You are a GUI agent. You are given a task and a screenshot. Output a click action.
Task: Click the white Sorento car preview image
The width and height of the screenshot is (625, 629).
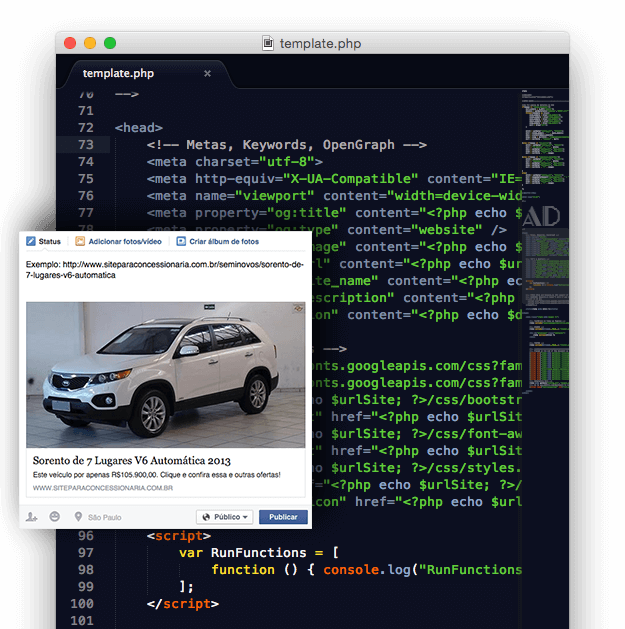pyautogui.click(x=166, y=375)
